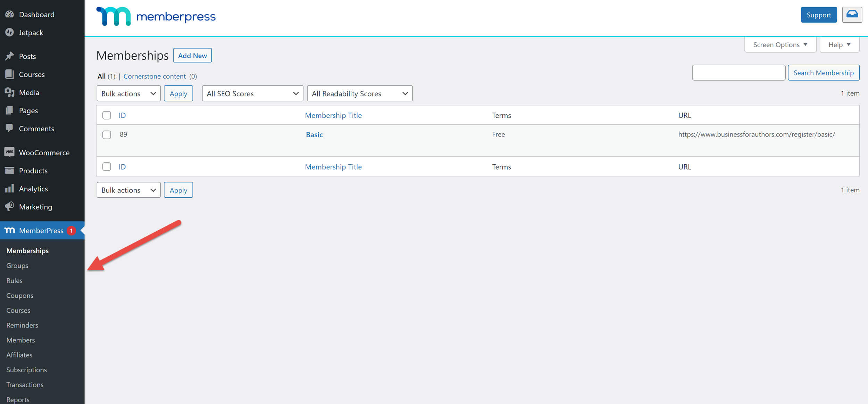The width and height of the screenshot is (868, 404).
Task: Select the checkbox for membership 89
Action: (107, 134)
